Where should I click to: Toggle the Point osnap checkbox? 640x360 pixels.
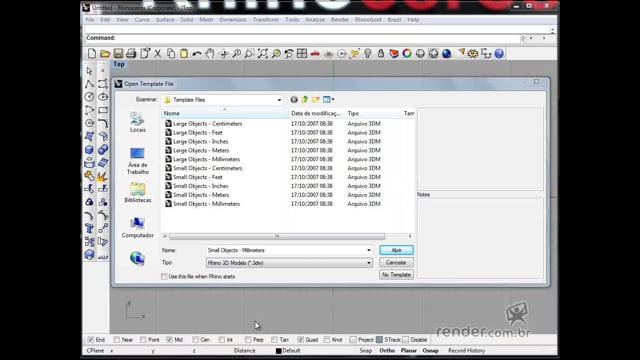pos(143,340)
